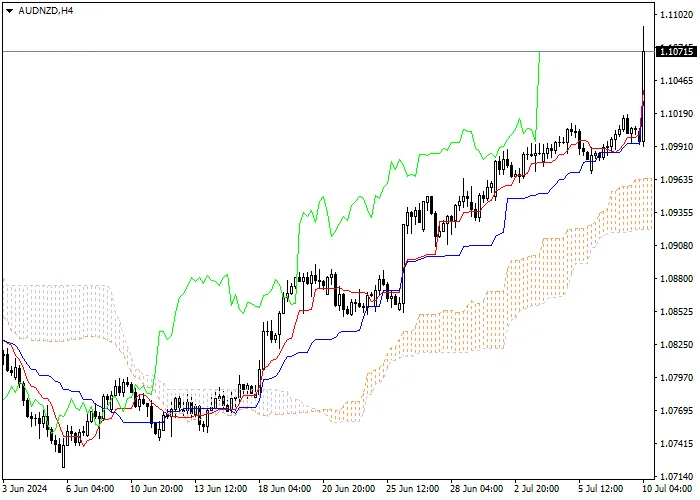Click the 1.07140 price axis label
Viewport: 700px width, 500px height.
point(676,477)
